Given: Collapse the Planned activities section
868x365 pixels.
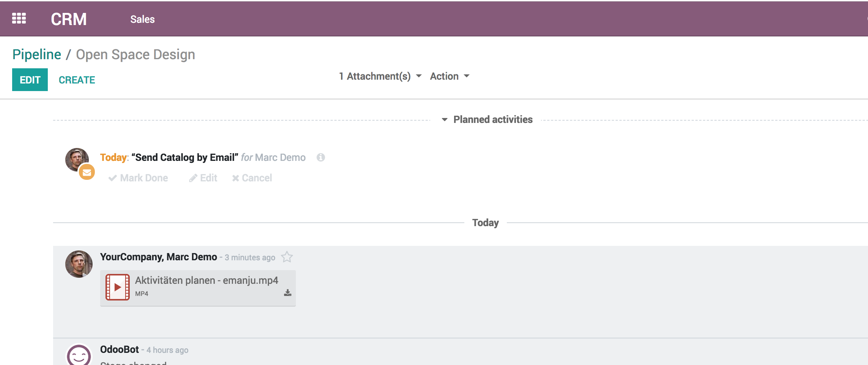Looking at the screenshot, I should (444, 119).
